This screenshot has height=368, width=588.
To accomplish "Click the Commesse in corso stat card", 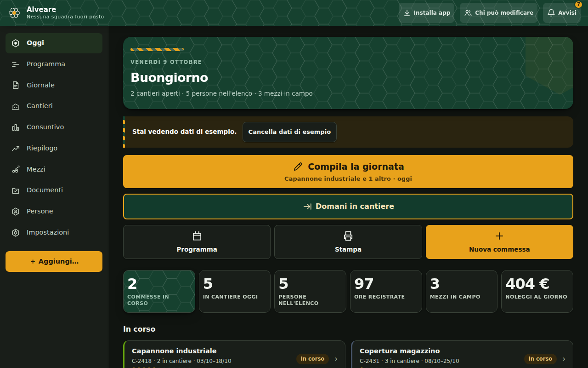I will pyautogui.click(x=159, y=291).
